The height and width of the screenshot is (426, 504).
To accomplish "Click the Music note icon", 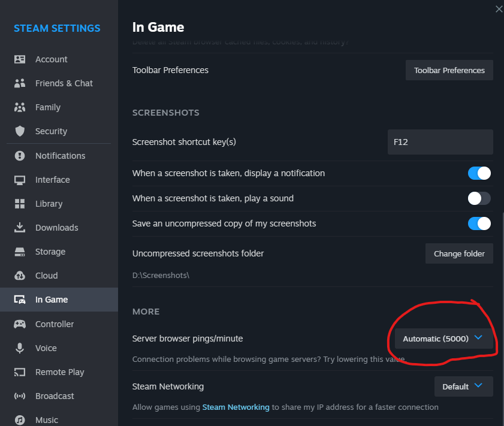I will (20, 420).
